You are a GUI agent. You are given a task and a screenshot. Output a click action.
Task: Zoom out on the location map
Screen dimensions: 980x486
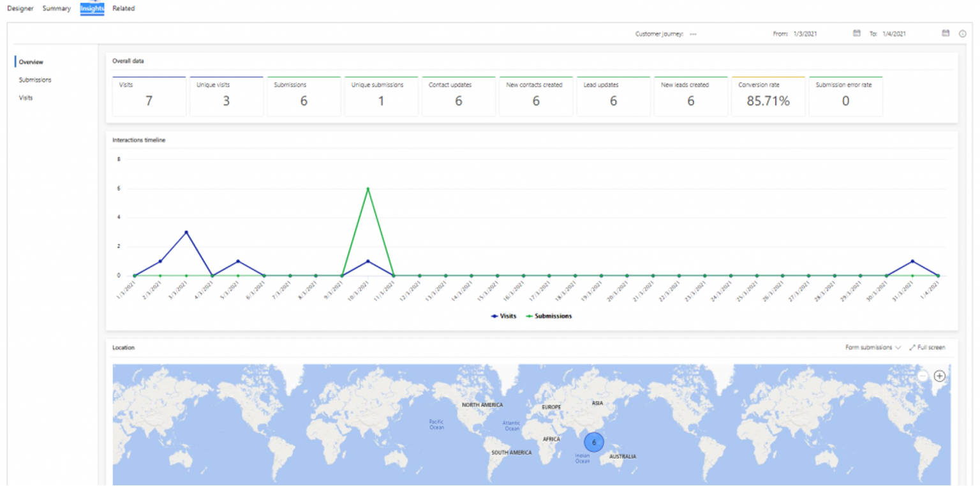coord(923,376)
